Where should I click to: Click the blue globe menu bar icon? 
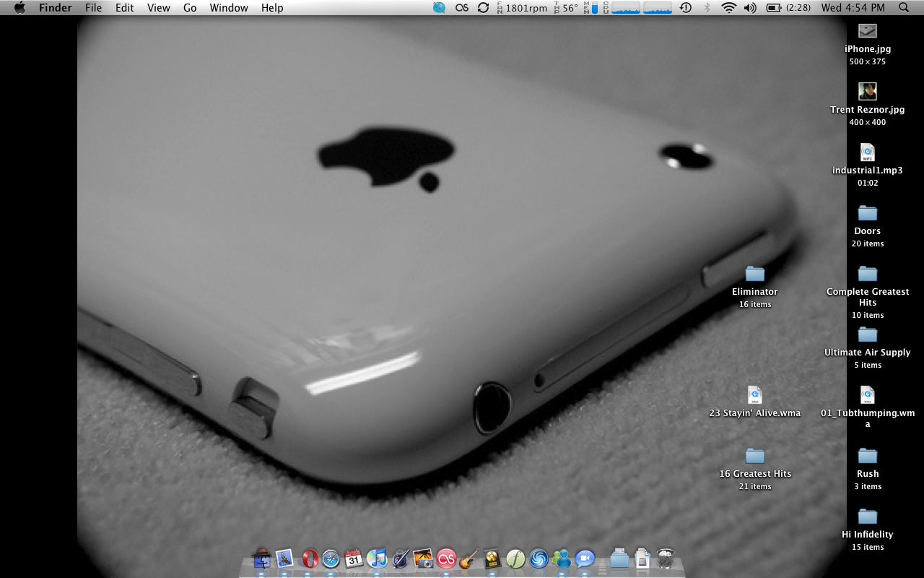pos(440,8)
